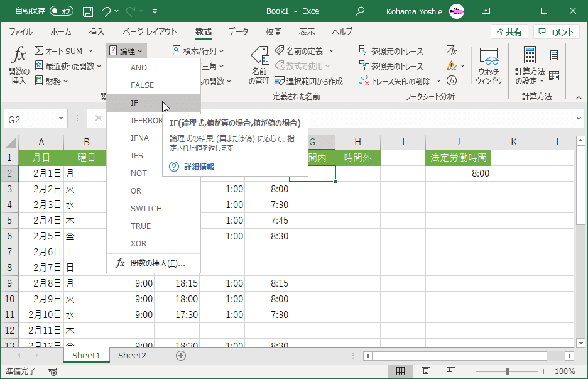588x379 pixels.
Task: Open the Quick Access Toolbar customize arrow
Action: pyautogui.click(x=155, y=12)
